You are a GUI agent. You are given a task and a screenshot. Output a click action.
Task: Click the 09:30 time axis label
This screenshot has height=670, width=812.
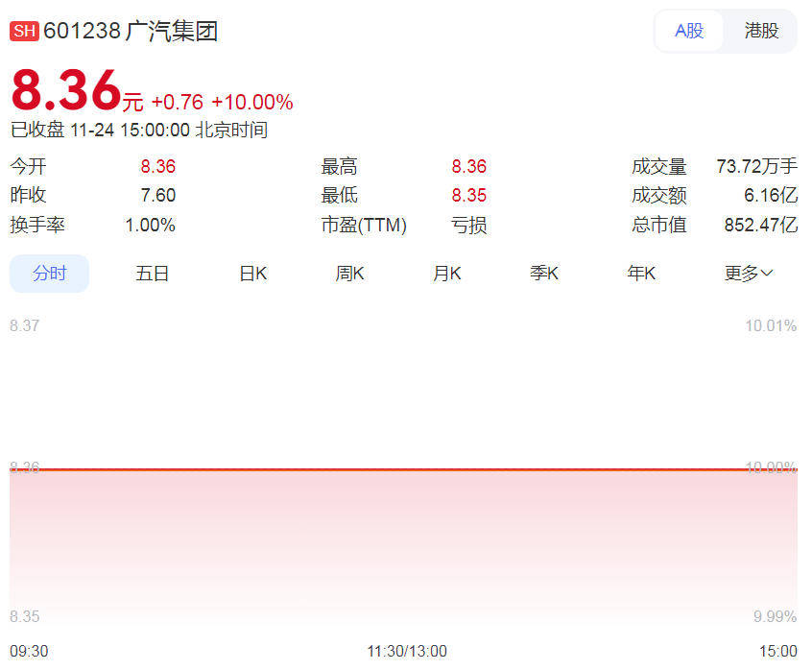tap(29, 651)
